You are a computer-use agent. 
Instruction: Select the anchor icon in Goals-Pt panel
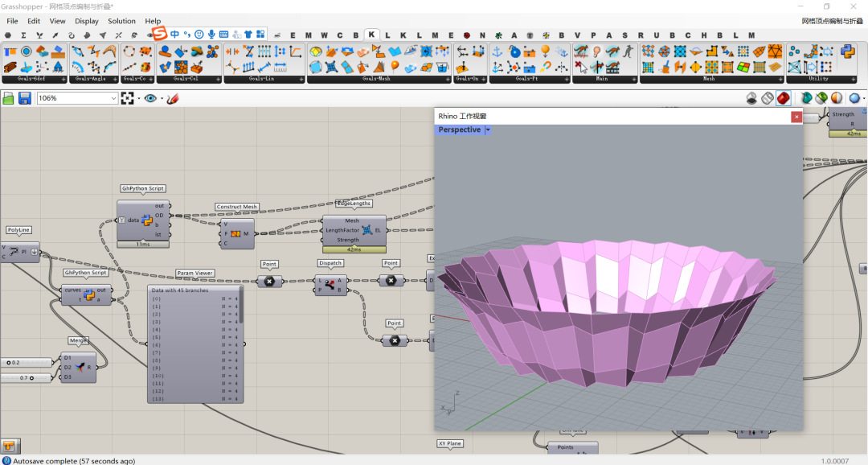click(497, 52)
